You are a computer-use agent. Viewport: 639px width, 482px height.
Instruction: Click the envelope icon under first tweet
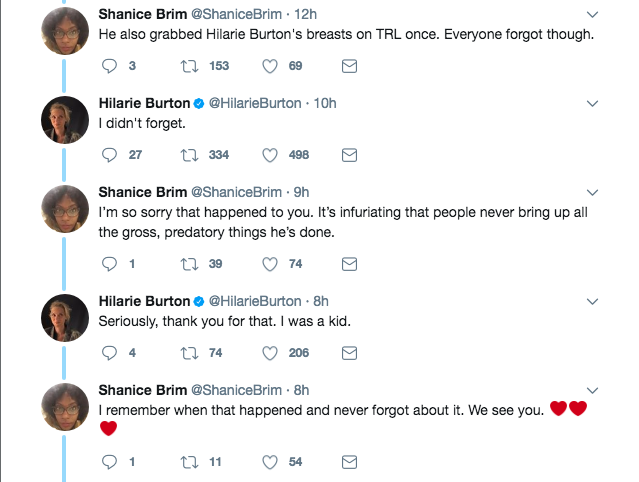(x=349, y=66)
